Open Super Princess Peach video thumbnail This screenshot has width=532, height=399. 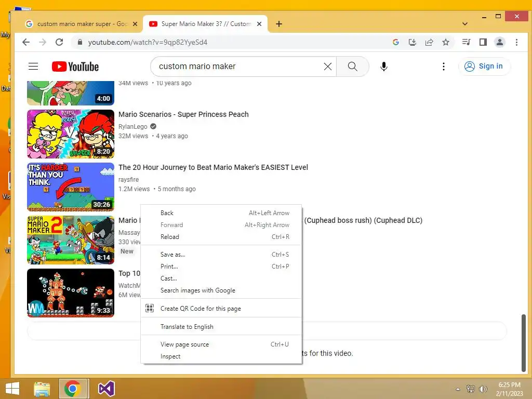coord(71,134)
